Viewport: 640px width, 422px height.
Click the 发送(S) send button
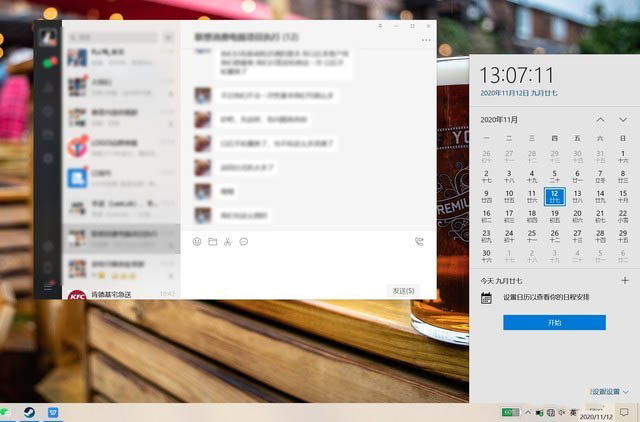pyautogui.click(x=403, y=291)
